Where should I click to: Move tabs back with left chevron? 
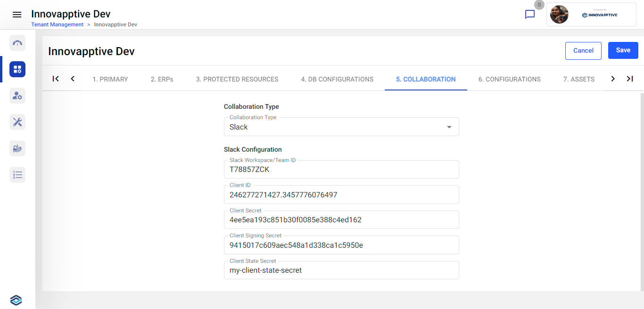click(73, 79)
